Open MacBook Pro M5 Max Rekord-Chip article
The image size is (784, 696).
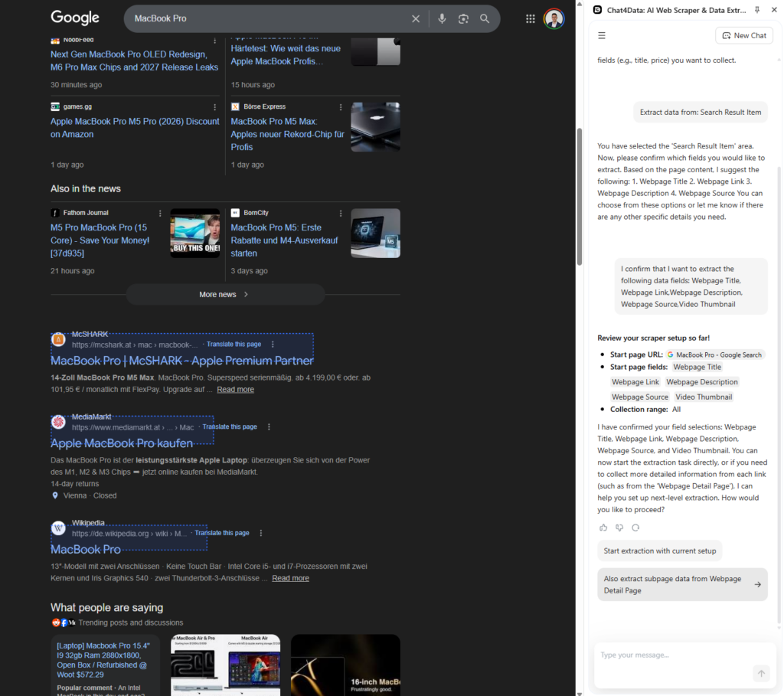[x=288, y=134]
